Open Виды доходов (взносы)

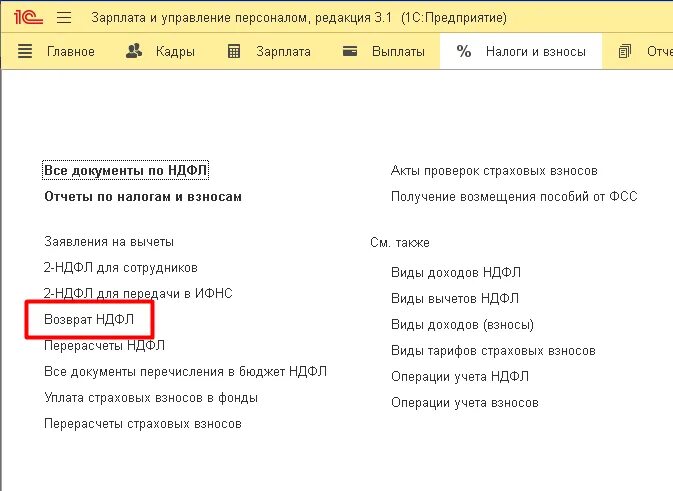[462, 324]
